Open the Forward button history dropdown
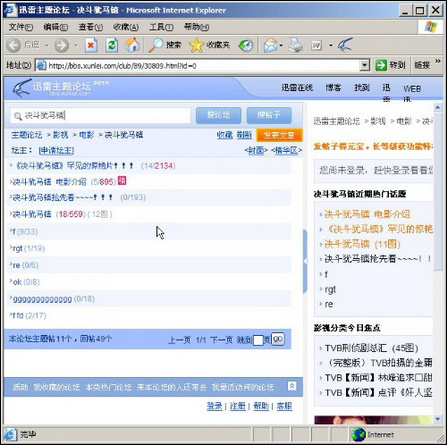447x445 pixels. (76, 45)
